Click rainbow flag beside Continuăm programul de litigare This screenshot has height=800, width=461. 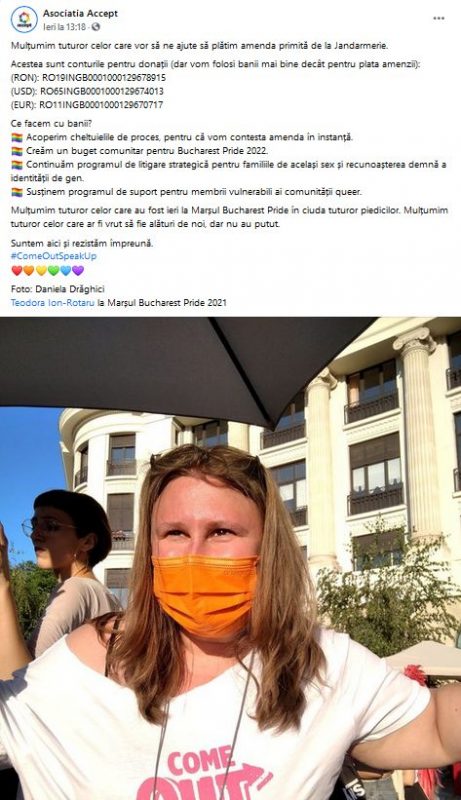click(x=17, y=165)
